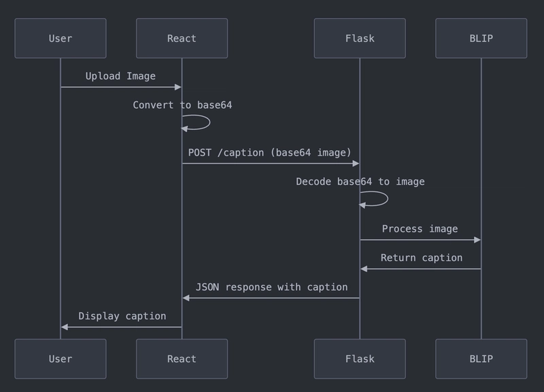544x392 pixels.
Task: Click the bottom React participant box
Action: [x=182, y=359]
